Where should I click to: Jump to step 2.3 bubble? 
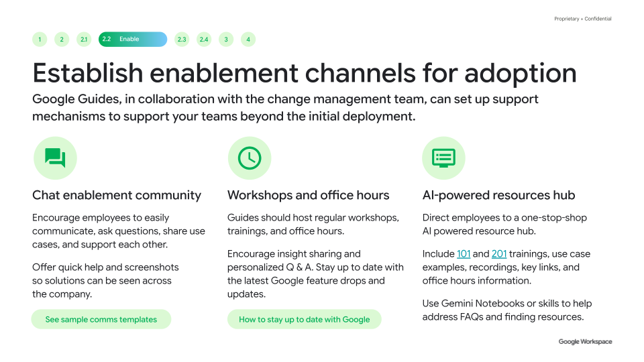click(x=182, y=40)
